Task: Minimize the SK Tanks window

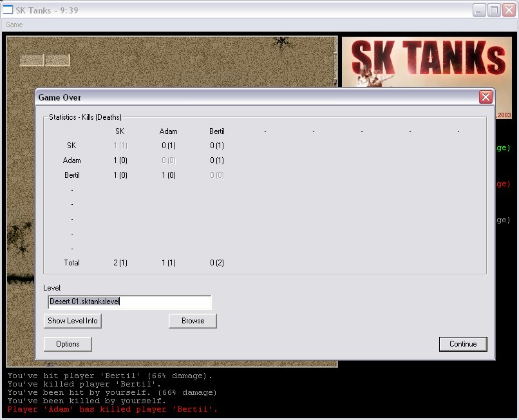Action: tap(480, 10)
